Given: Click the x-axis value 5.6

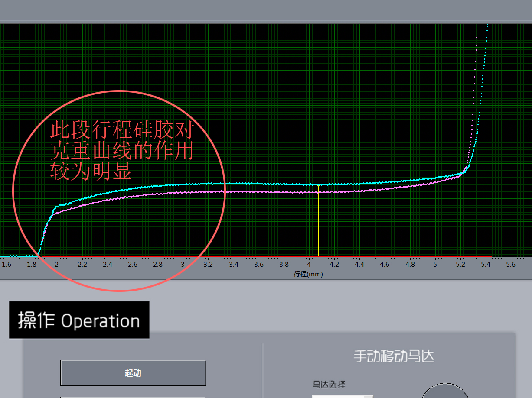Looking at the screenshot, I should coord(511,264).
